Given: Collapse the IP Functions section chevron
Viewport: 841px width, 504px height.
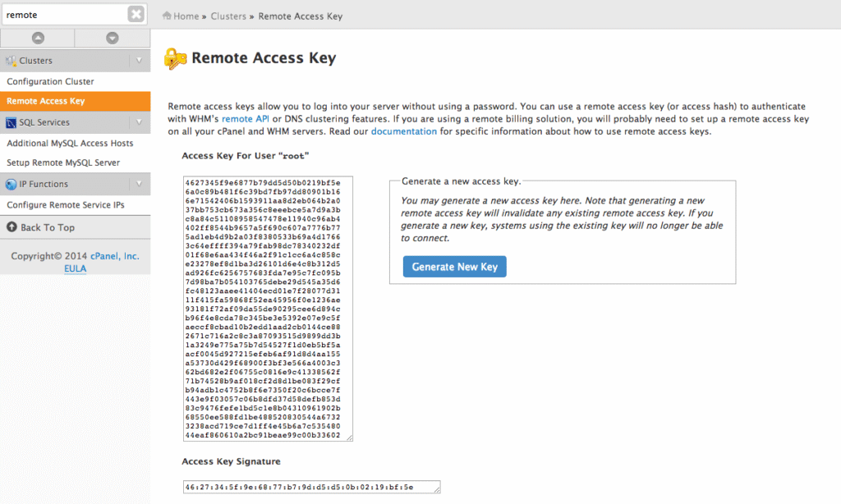Looking at the screenshot, I should pyautogui.click(x=139, y=184).
